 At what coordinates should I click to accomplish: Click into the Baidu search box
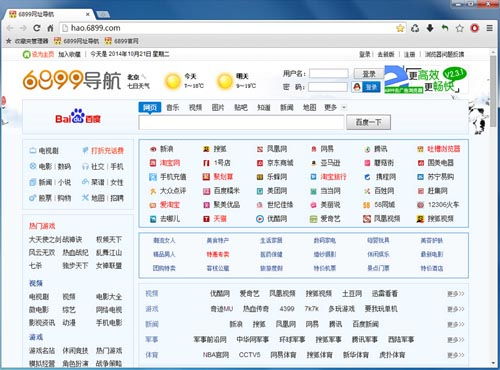coord(241,122)
